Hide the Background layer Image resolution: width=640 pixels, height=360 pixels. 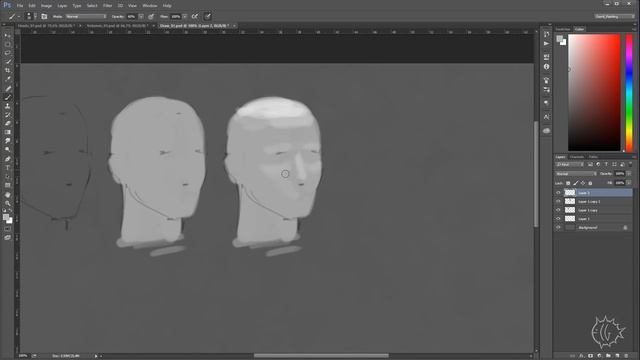pos(558,227)
